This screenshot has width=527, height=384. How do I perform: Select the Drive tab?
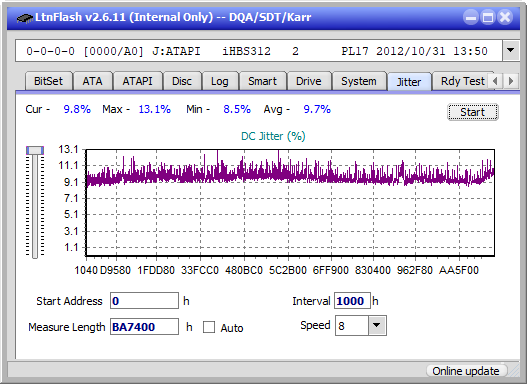309,81
